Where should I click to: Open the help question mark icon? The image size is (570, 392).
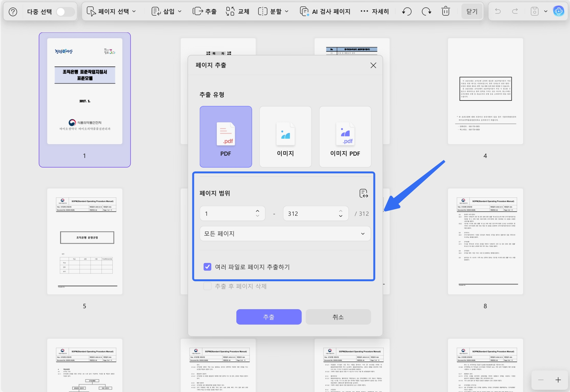[x=13, y=12]
